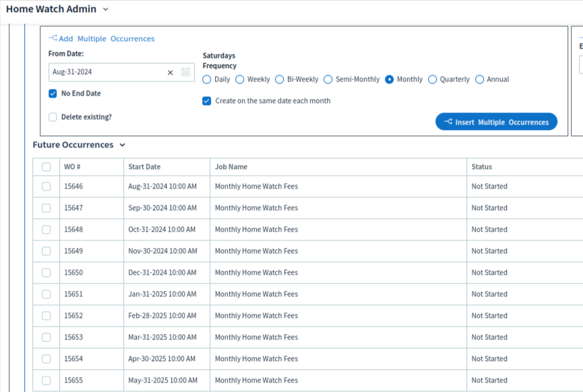The height and width of the screenshot is (392, 583).
Task: Check the box for work order 15651
Action: 46,294
